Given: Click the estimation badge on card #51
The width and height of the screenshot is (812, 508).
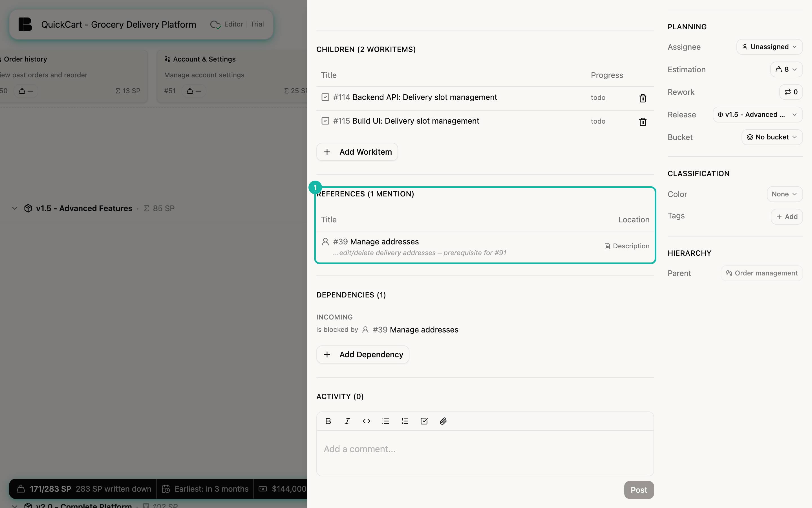Looking at the screenshot, I should [194, 91].
